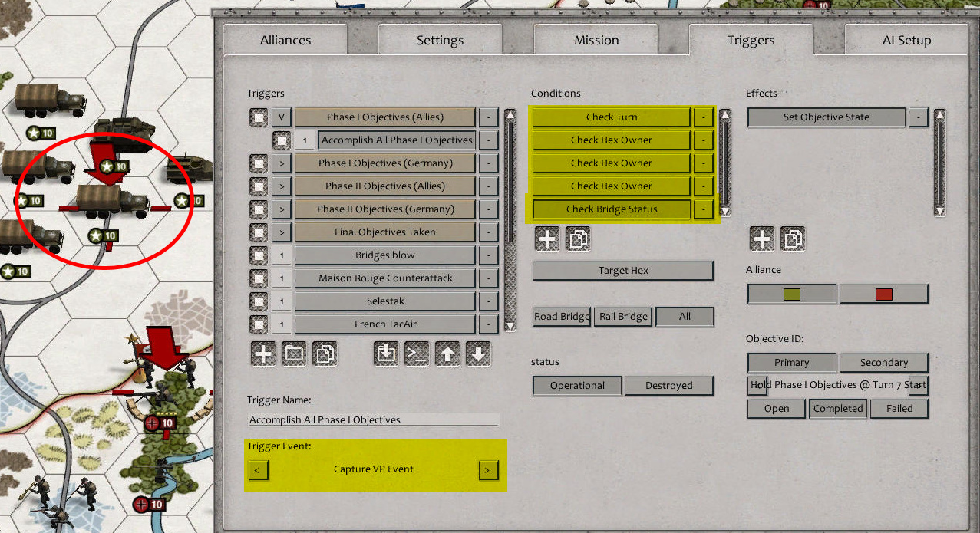Click the Conditions list scrollbar down arrow
The height and width of the screenshot is (533, 980).
[x=725, y=211]
